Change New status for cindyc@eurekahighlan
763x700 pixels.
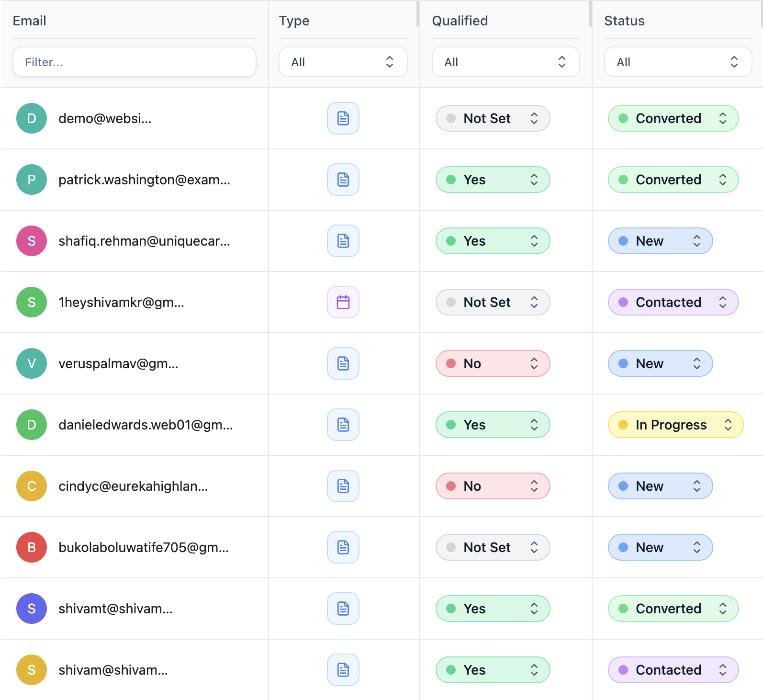pos(661,486)
